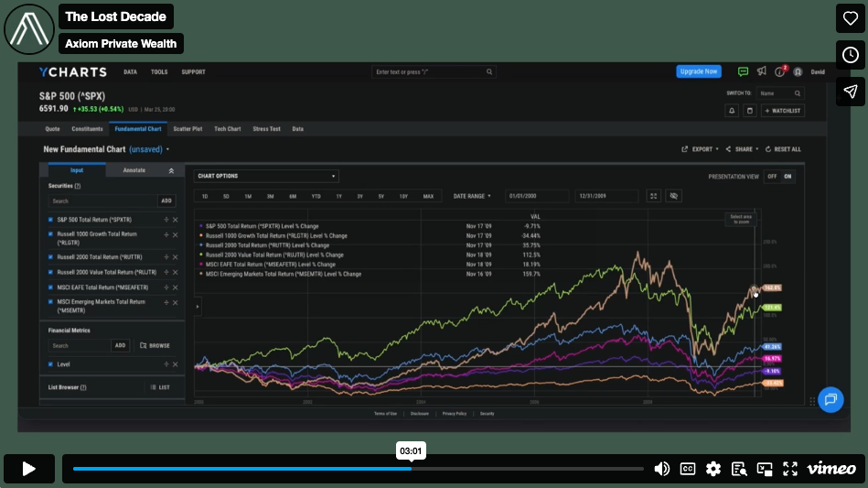
Task: Switch to the Constituents tab
Action: (87, 128)
